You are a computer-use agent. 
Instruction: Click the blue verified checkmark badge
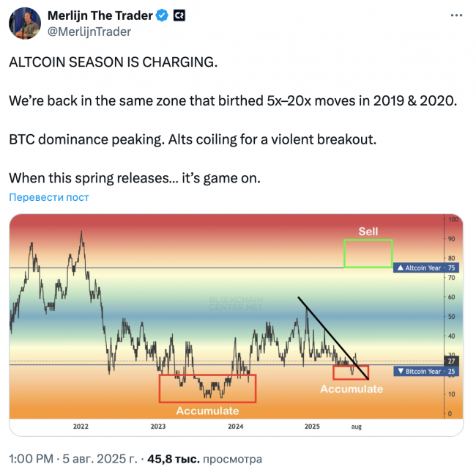[162, 15]
